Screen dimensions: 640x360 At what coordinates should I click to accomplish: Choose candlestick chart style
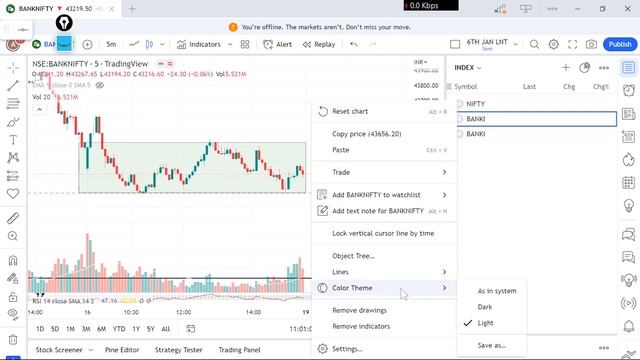point(149,44)
